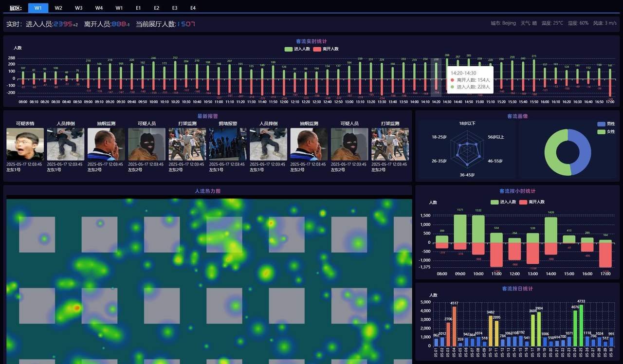
Task: Select the 14:00 green bar labeled 1426
Action: [x=551, y=230]
